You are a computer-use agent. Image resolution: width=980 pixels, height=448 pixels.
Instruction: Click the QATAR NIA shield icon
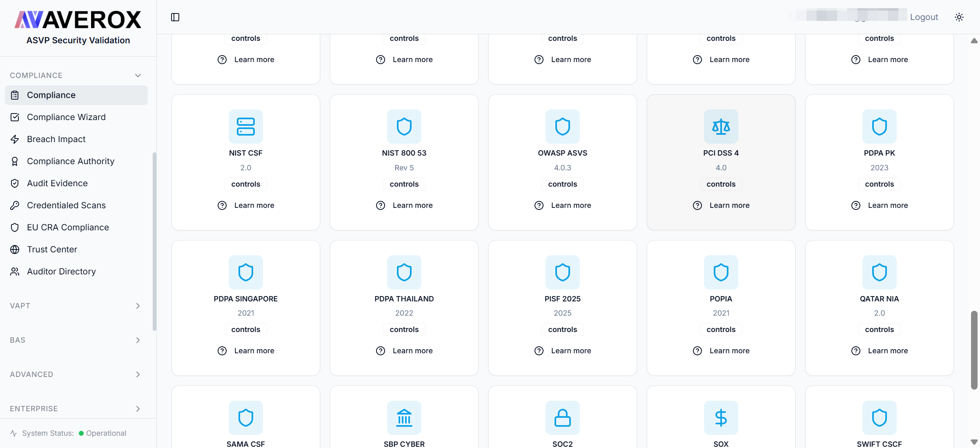pos(880,272)
